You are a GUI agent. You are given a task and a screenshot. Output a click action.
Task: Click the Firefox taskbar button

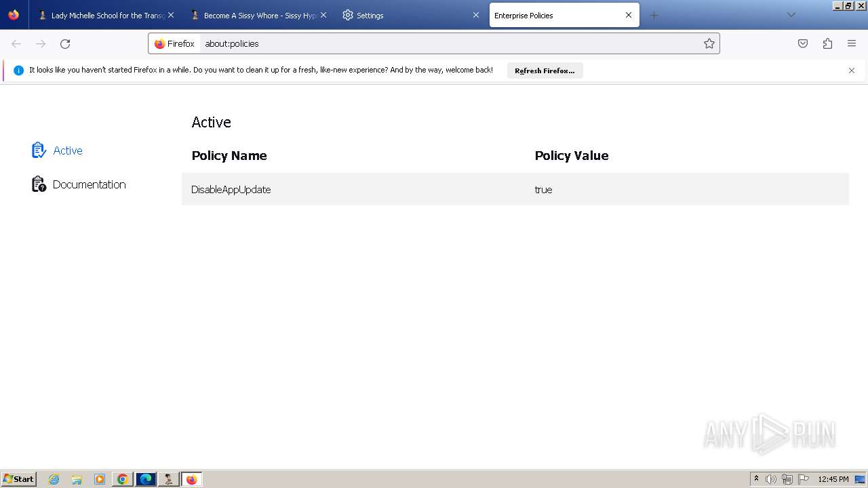pyautogui.click(x=192, y=479)
